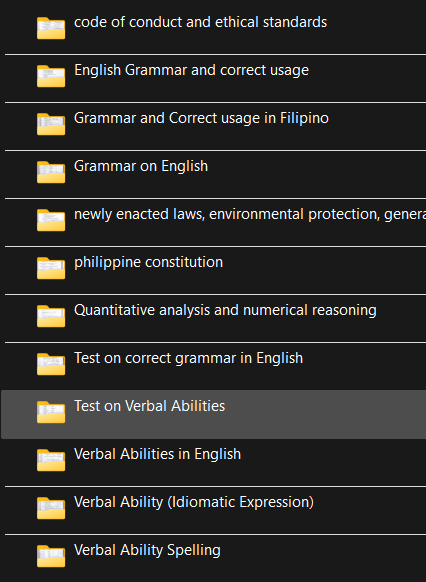This screenshot has width=426, height=582.
Task: Click the highlighted Test on Verbal Abilities folder icon
Action: click(x=51, y=412)
